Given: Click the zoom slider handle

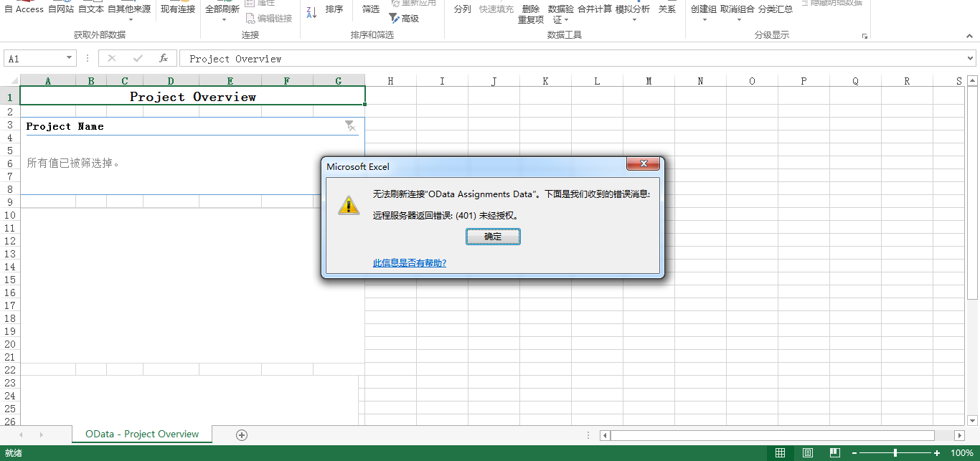Looking at the screenshot, I should point(895,453).
